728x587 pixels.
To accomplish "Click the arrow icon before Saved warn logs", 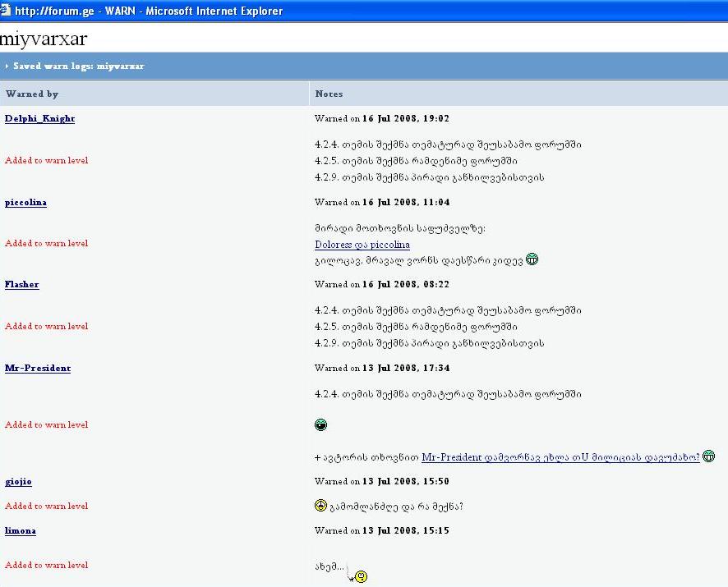I will [7, 66].
